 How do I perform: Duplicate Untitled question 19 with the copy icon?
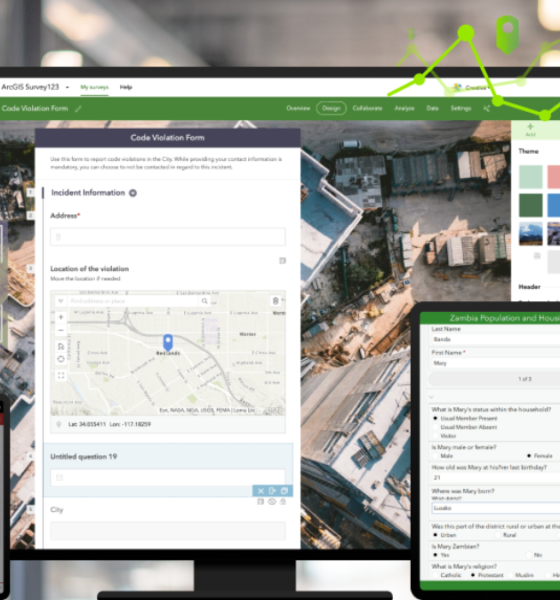tap(284, 491)
